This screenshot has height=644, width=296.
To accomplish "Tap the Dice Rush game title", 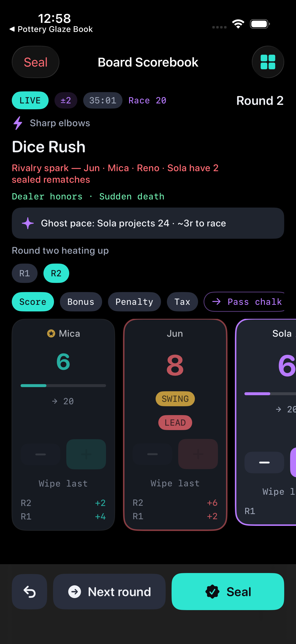I will point(49,146).
